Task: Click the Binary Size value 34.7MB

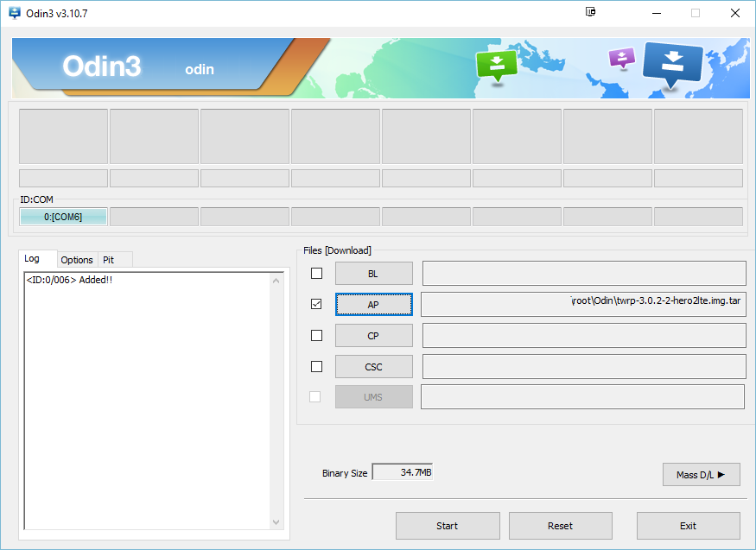Action: [403, 472]
